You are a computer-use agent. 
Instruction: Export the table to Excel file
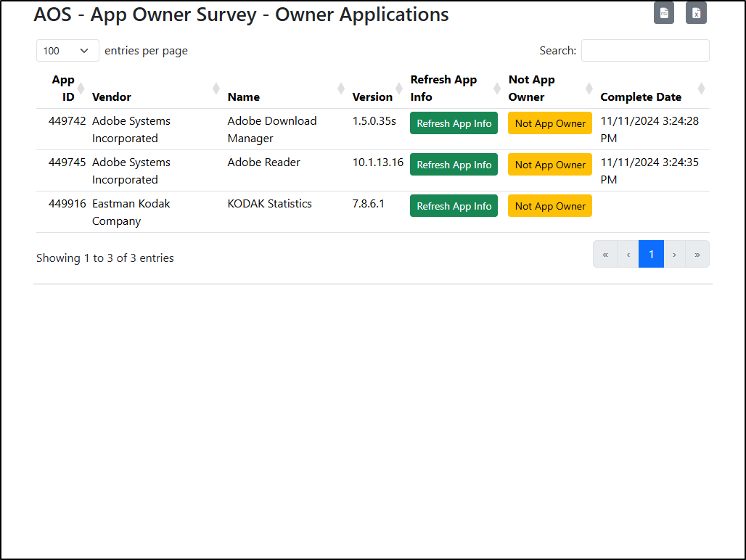pyautogui.click(x=696, y=13)
